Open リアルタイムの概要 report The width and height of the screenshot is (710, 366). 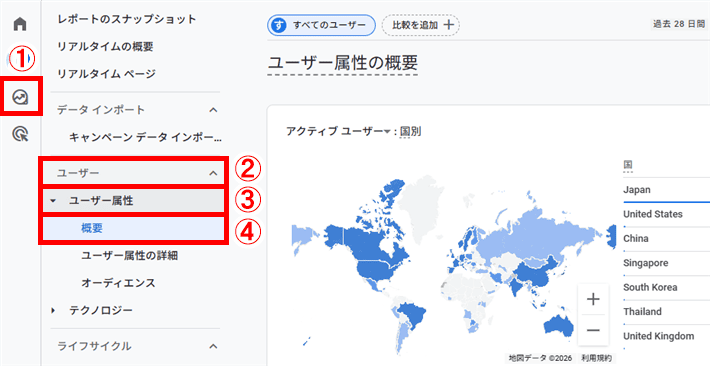pos(105,46)
